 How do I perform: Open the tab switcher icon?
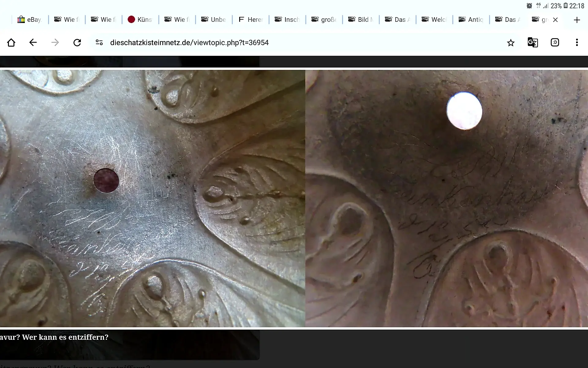point(555,43)
